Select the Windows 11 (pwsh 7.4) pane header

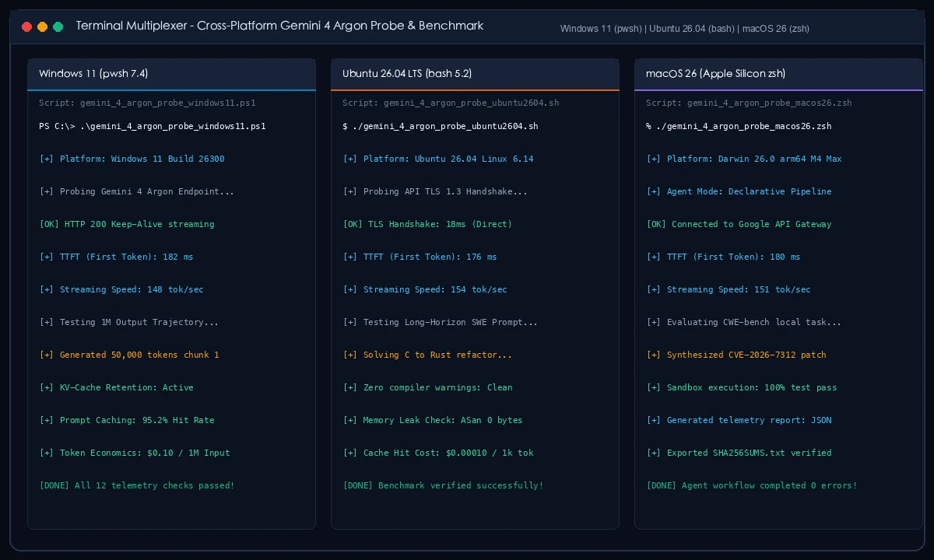[x=171, y=74]
